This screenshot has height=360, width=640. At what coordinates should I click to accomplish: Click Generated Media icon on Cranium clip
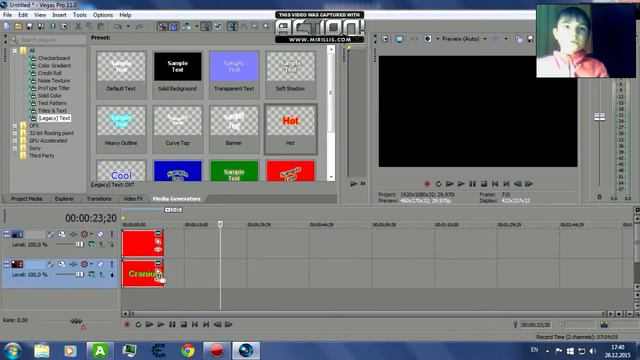click(158, 263)
